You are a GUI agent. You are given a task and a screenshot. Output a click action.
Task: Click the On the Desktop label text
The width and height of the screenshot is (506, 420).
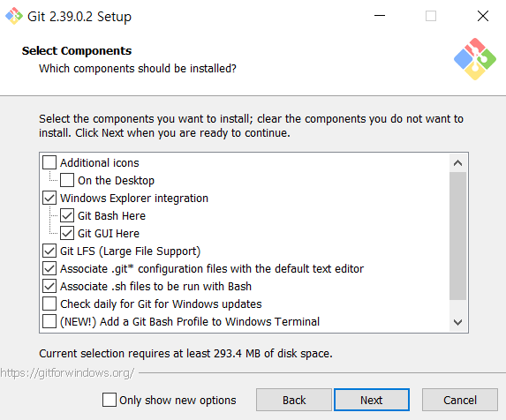click(117, 181)
